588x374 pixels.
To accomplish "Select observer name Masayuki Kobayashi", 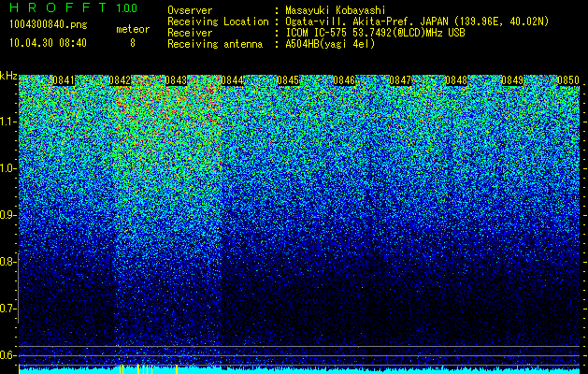I will pos(336,10).
